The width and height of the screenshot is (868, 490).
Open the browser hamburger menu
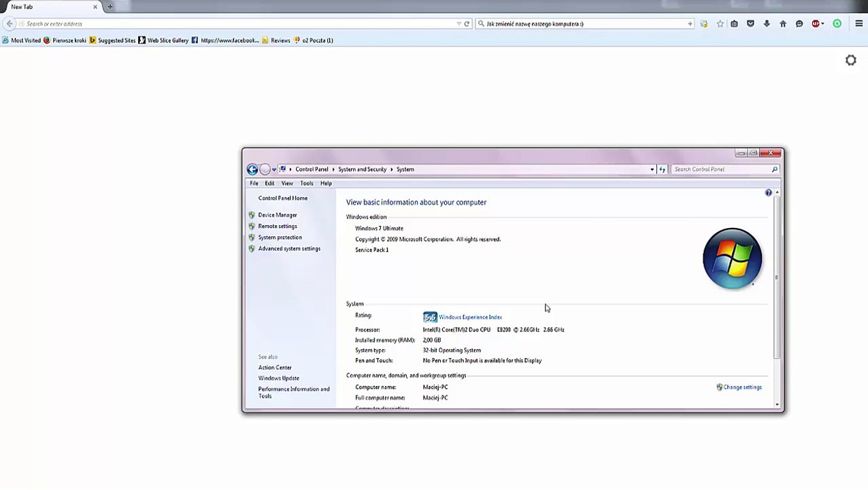859,24
